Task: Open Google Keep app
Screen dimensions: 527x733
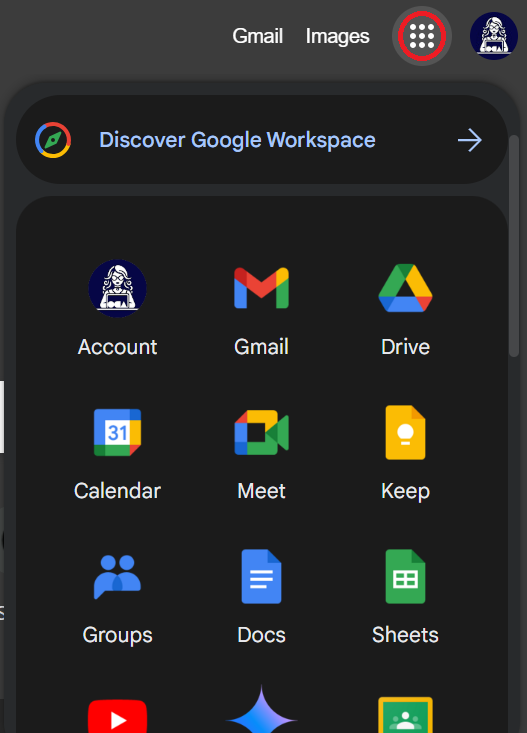Action: coord(405,453)
